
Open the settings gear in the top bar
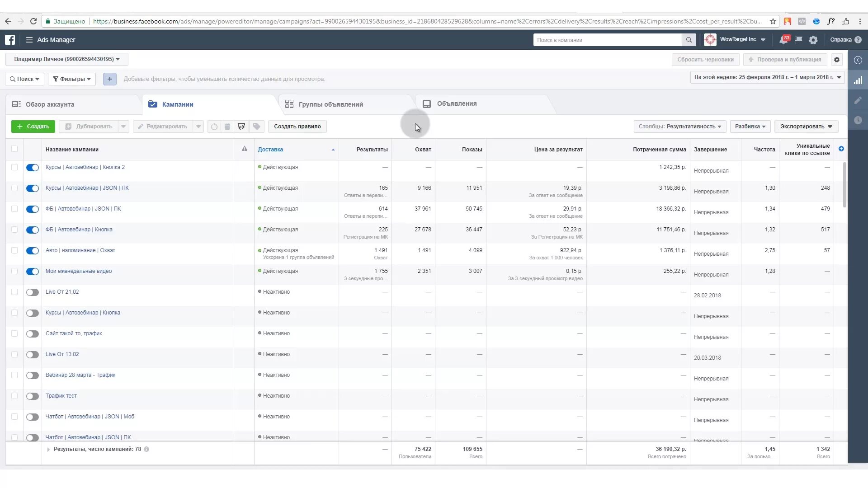(813, 40)
